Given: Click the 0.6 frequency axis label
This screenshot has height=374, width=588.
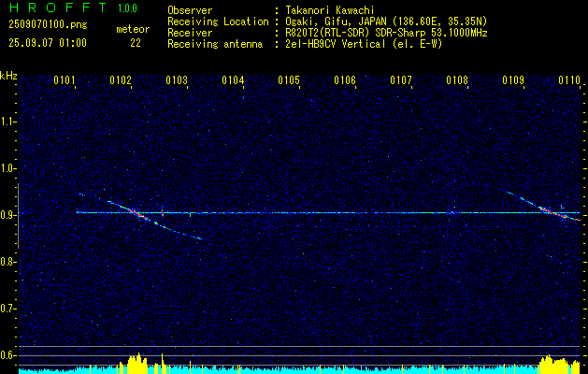Looking at the screenshot, I should click(7, 355).
